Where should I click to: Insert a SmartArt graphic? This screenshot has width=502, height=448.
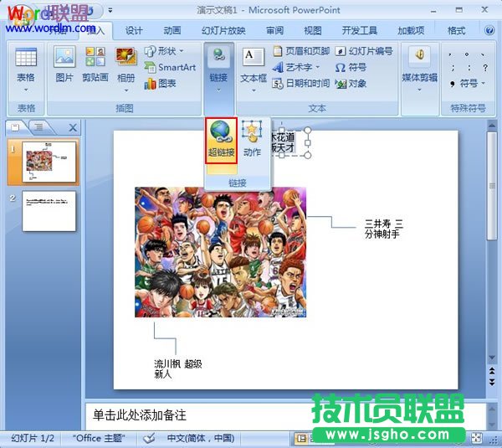170,67
